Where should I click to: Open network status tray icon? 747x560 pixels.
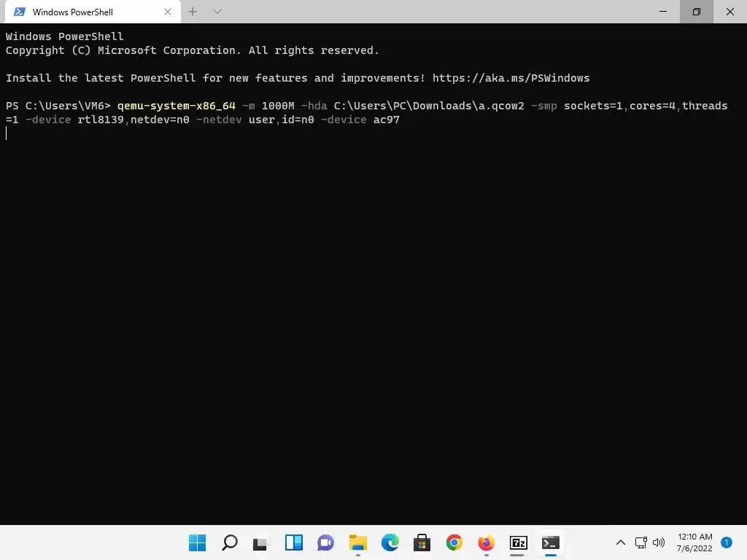tap(641, 542)
